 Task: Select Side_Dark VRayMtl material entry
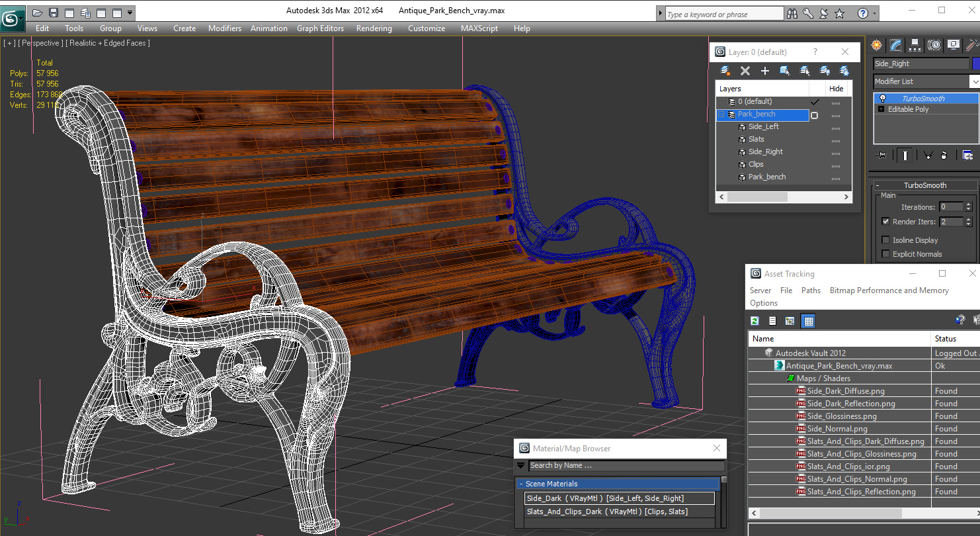[x=619, y=498]
